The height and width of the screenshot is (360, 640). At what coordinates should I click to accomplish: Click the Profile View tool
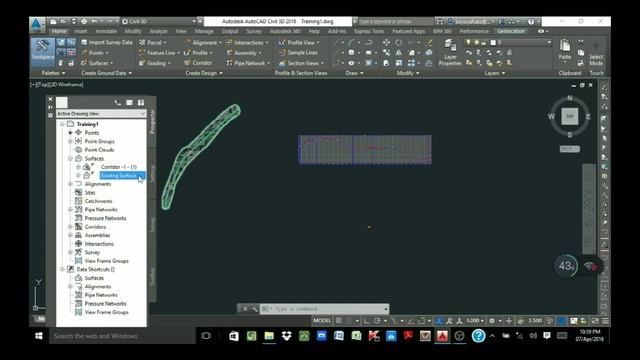tap(299, 42)
